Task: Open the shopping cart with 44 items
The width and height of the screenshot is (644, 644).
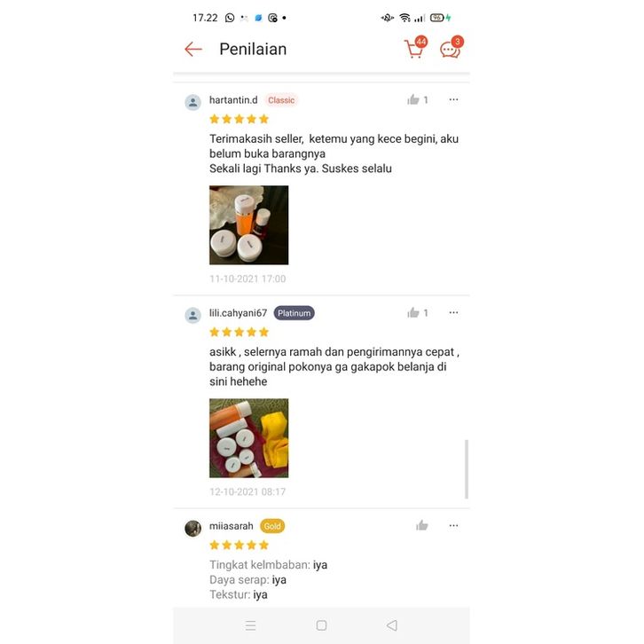Action: (415, 48)
